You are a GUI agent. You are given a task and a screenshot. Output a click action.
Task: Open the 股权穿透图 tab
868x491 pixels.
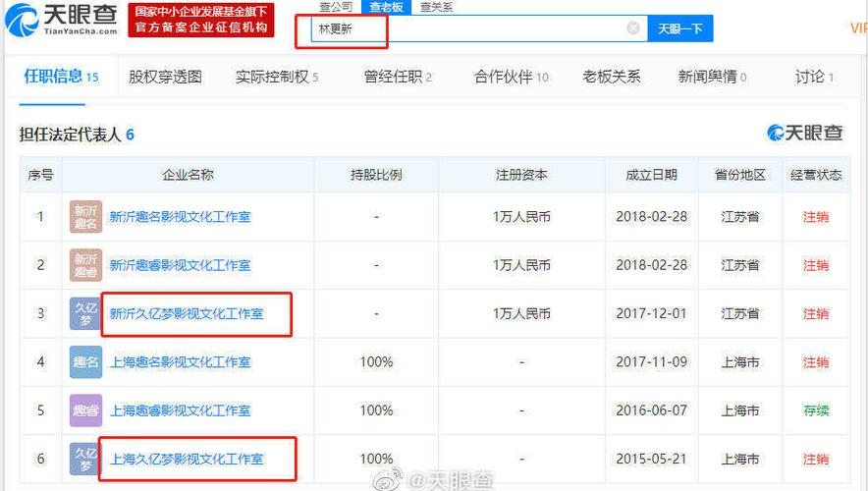pyautogui.click(x=165, y=77)
